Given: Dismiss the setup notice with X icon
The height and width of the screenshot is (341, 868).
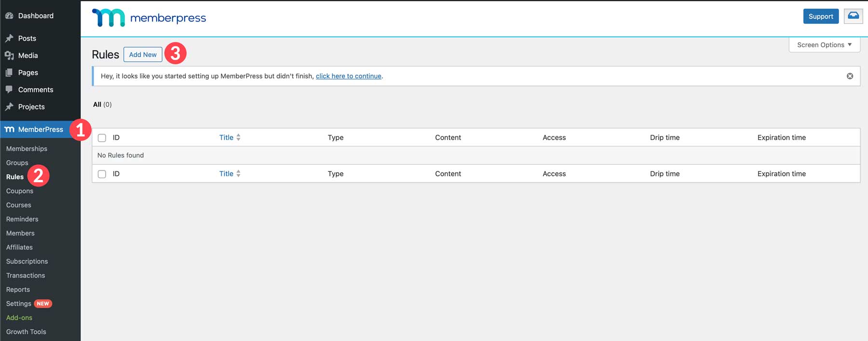Looking at the screenshot, I should (850, 76).
